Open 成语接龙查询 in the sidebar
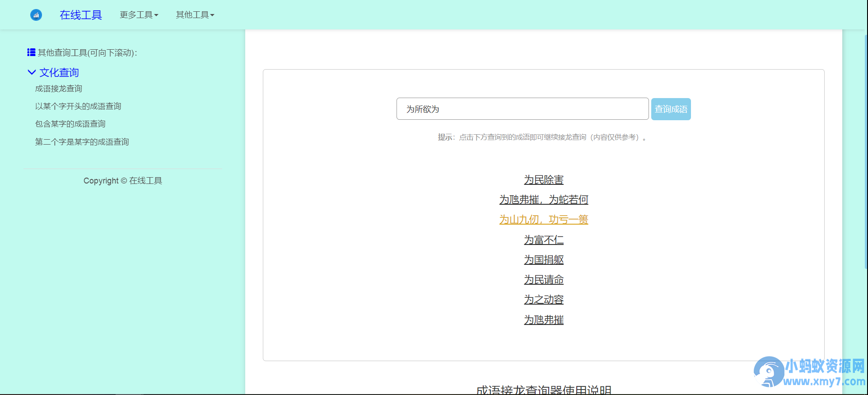868x395 pixels. point(59,89)
